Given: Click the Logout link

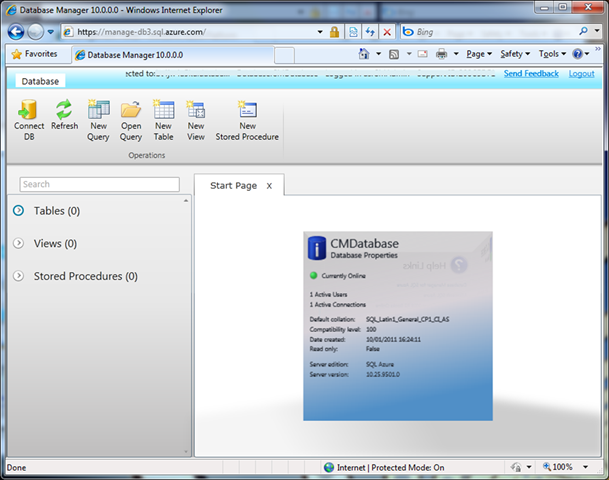Looking at the screenshot, I should [581, 73].
